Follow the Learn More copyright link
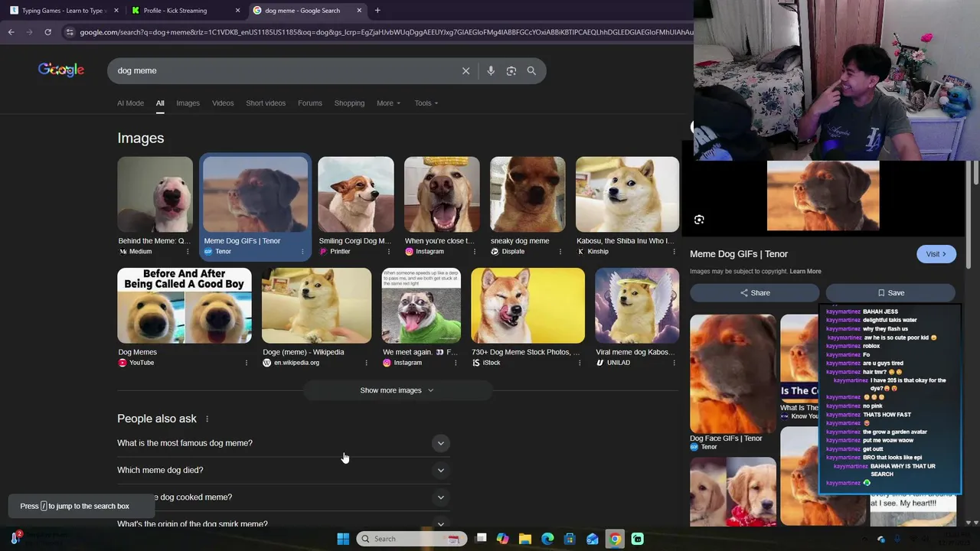The height and width of the screenshot is (551, 980). (x=805, y=271)
